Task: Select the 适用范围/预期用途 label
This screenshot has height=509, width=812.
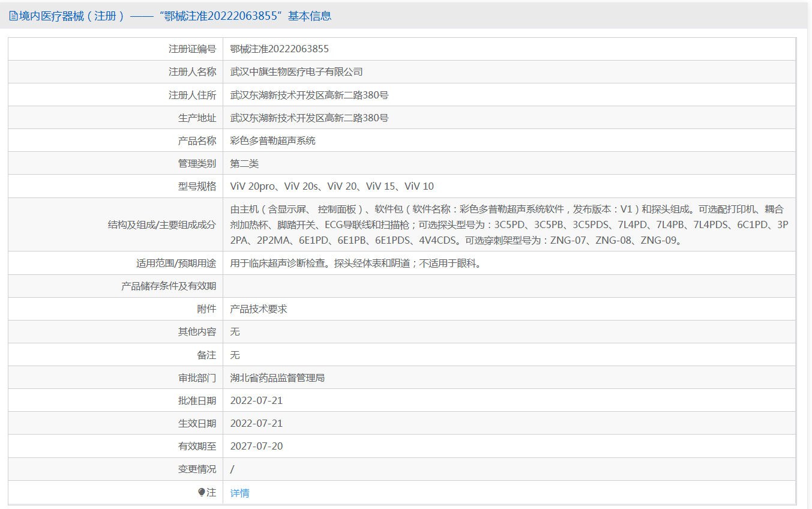Action: 176,264
